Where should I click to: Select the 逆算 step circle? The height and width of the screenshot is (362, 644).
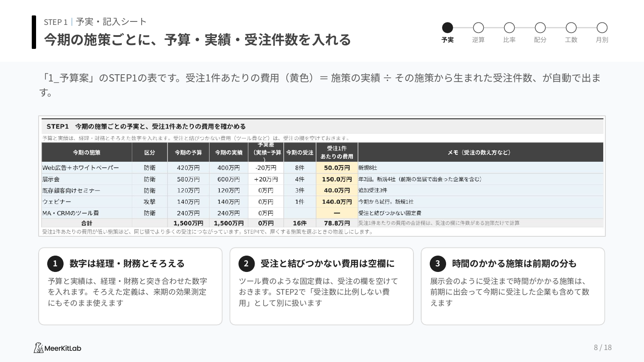(x=478, y=28)
